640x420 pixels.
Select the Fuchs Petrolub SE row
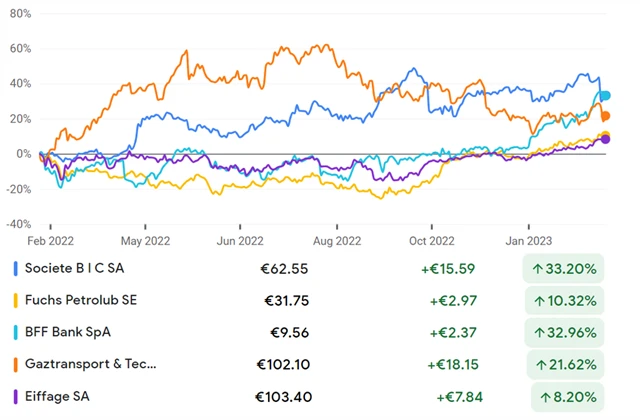point(80,300)
